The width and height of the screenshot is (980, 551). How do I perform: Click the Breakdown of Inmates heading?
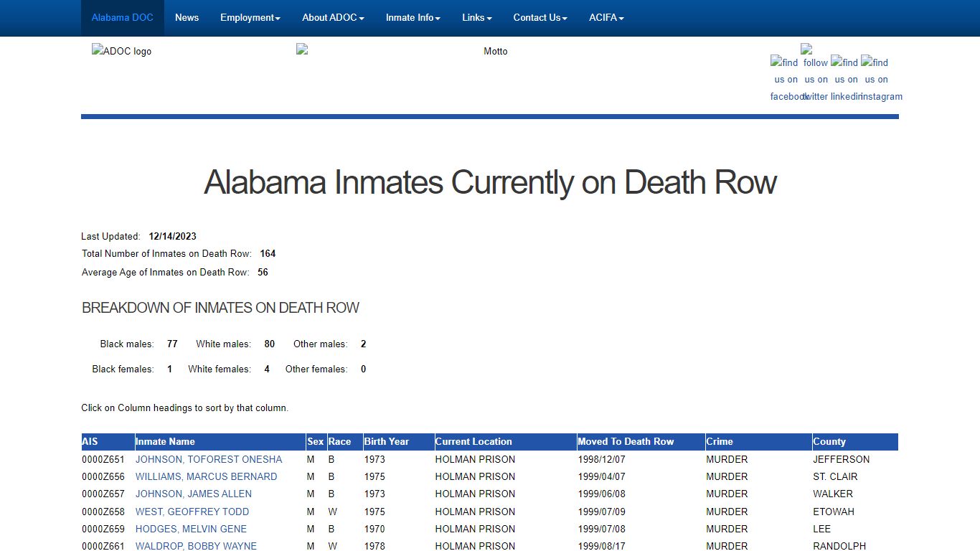[x=220, y=308]
